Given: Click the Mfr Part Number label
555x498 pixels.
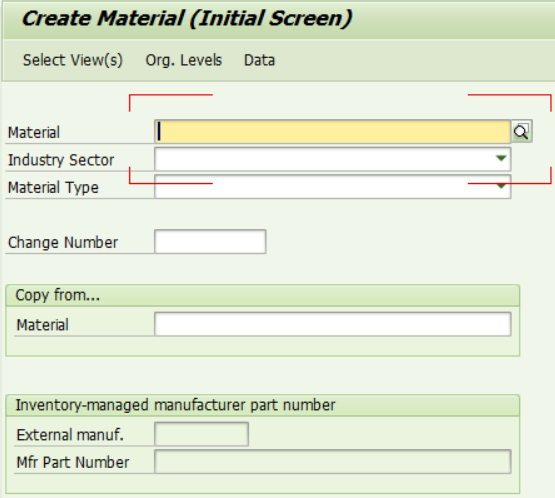Looking at the screenshot, I should 73,463.
